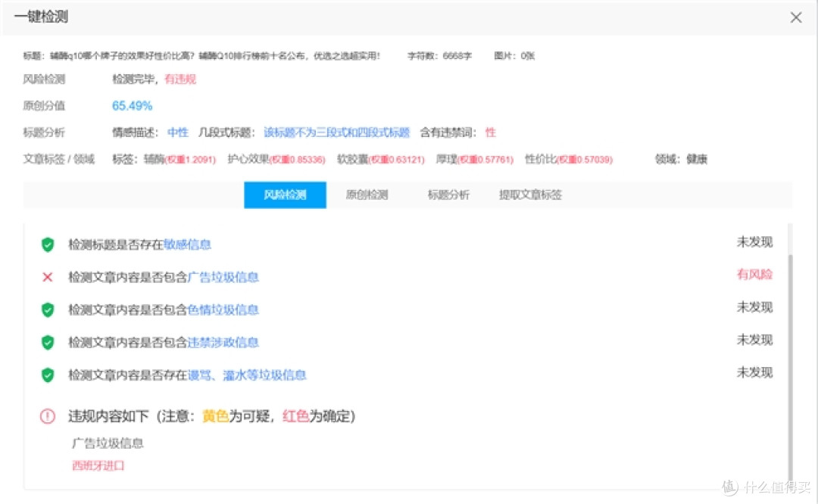Viewport: 818px width, 504px height.
Task: Click the 图片 count text
Action: [514, 56]
